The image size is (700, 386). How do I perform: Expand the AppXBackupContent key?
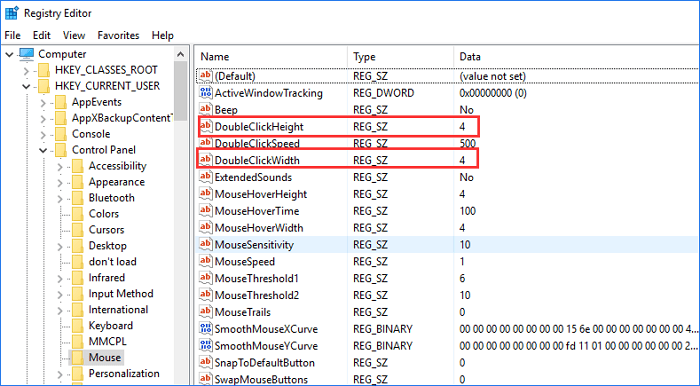point(43,119)
